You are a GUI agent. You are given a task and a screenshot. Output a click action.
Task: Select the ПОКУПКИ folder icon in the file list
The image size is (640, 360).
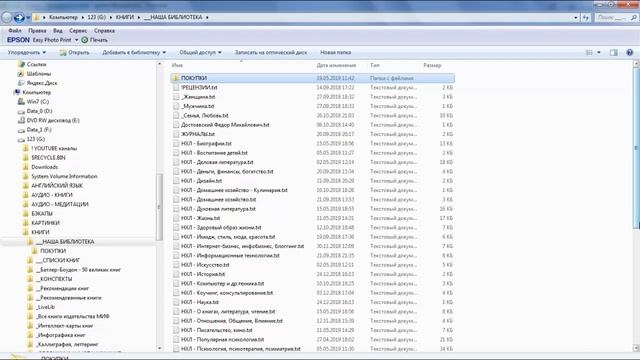click(176, 78)
